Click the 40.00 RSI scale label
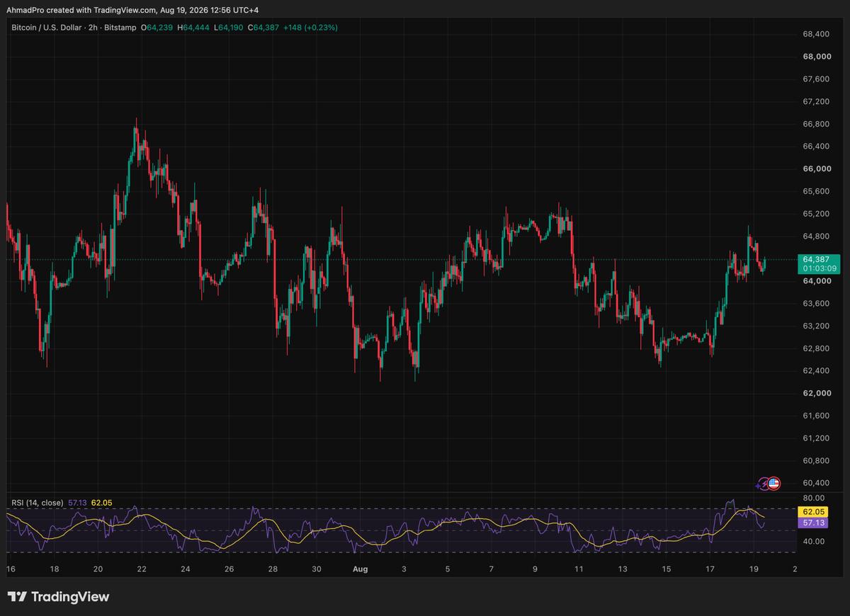Image resolution: width=850 pixels, height=616 pixels. pyautogui.click(x=813, y=541)
